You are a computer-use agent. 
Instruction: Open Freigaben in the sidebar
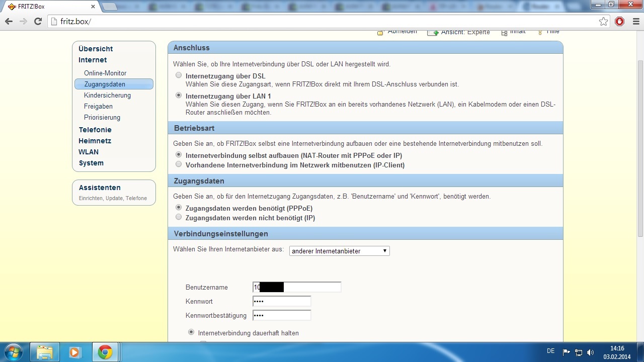(98, 106)
